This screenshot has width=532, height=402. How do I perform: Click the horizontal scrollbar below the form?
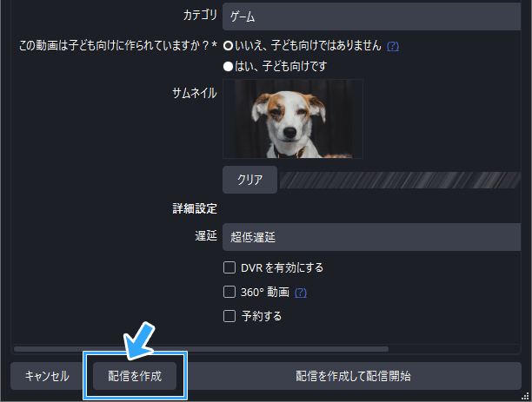[201, 349]
